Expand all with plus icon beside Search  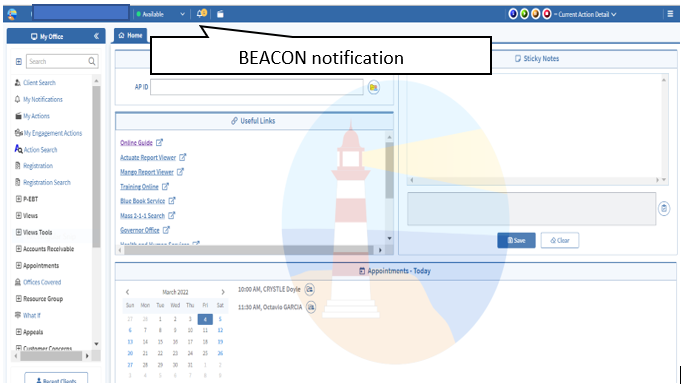pyautogui.click(x=19, y=61)
